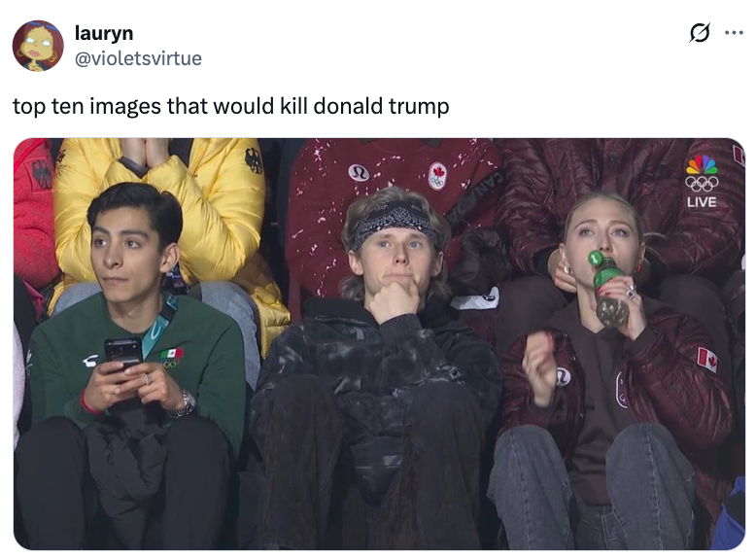Click the NBC peacock logo in the photo
Viewport: 756px width, 558px height.
(702, 164)
